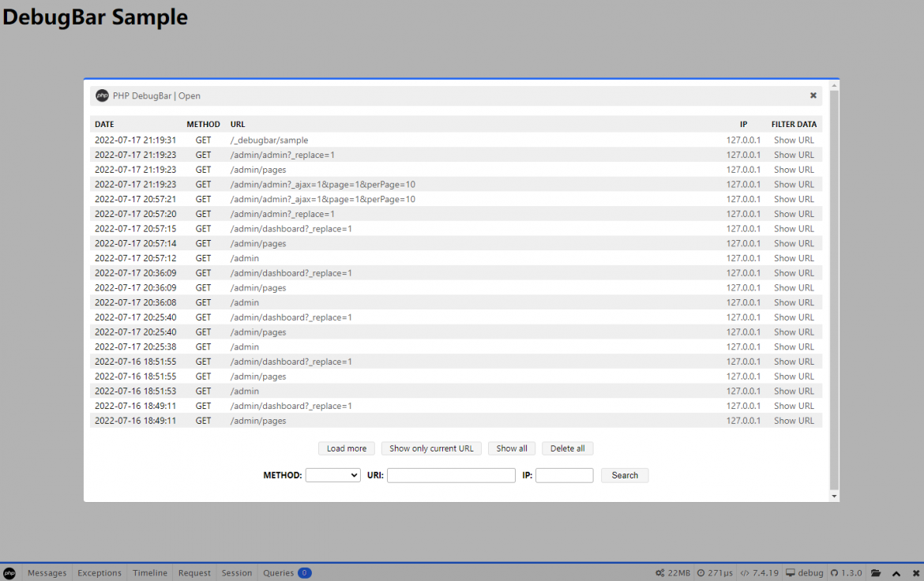Viewport: 924px width, 581px height.
Task: Click Show URL for the 20:25:38 request
Action: (x=794, y=347)
